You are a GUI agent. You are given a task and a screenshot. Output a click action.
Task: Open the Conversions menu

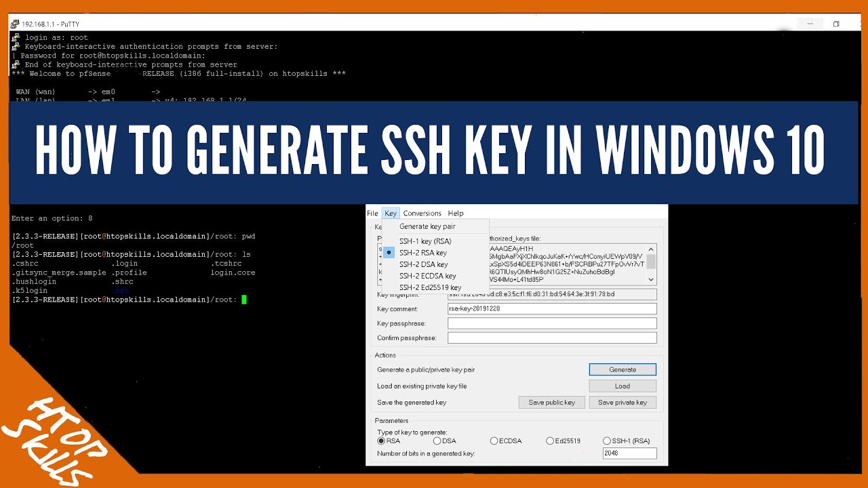click(x=422, y=213)
